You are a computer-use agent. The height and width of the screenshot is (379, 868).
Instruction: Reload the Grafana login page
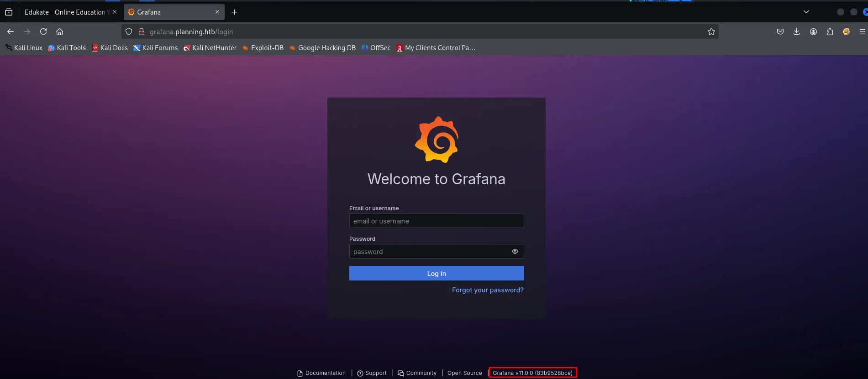pos(43,31)
